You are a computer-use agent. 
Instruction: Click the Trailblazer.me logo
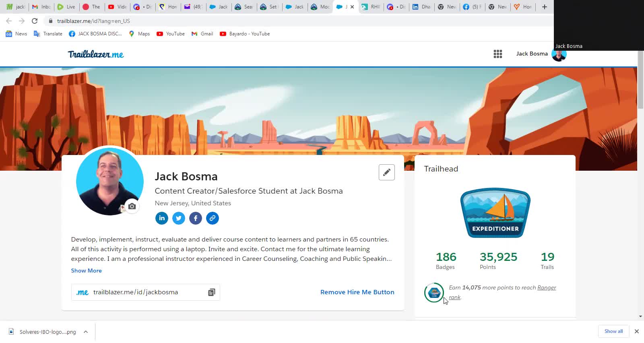pos(96,54)
